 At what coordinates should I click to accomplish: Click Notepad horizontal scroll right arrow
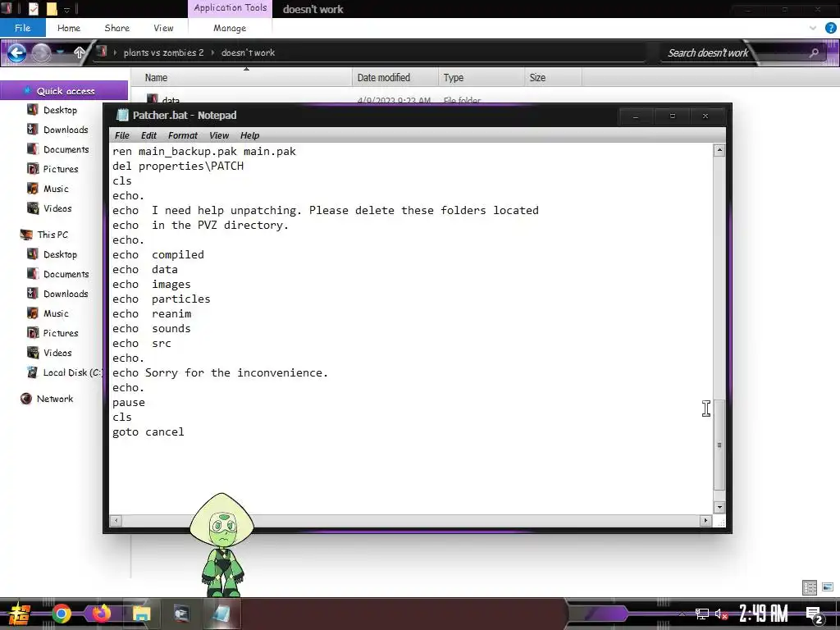click(x=705, y=520)
